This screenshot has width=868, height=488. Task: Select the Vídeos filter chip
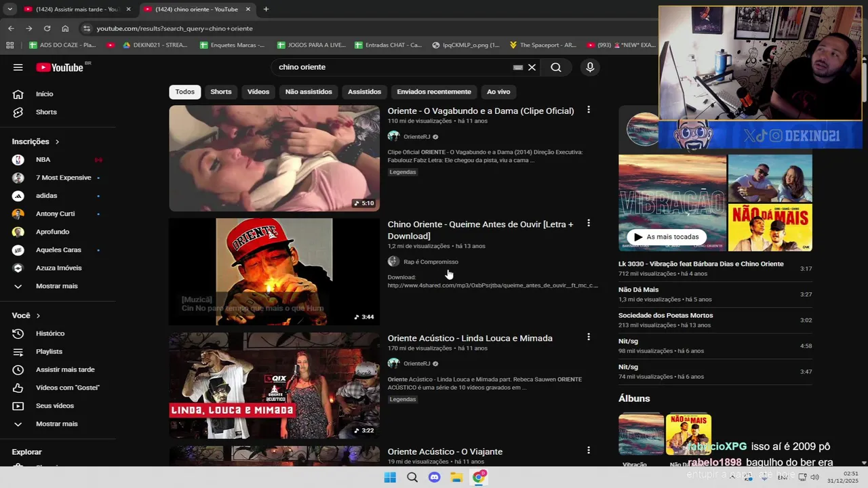[258, 91]
